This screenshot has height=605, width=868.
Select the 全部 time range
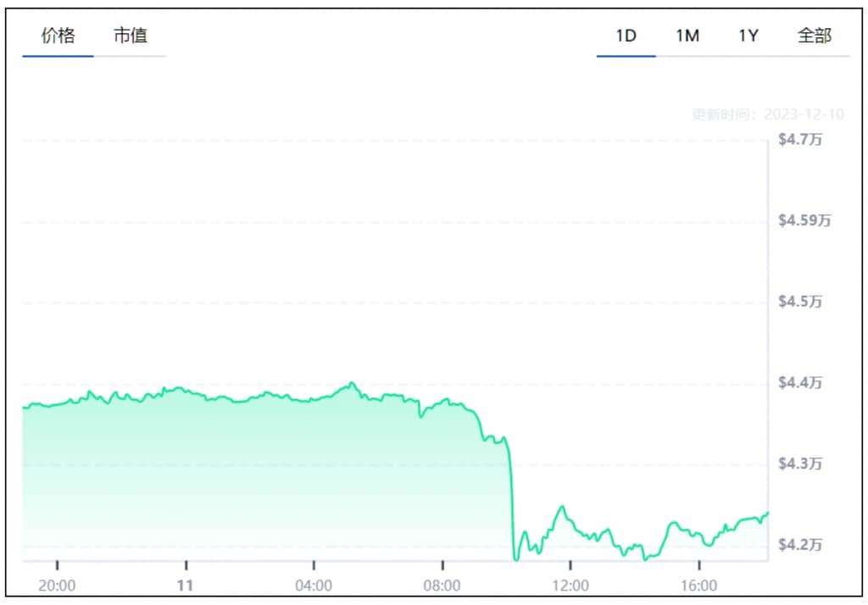(x=815, y=36)
